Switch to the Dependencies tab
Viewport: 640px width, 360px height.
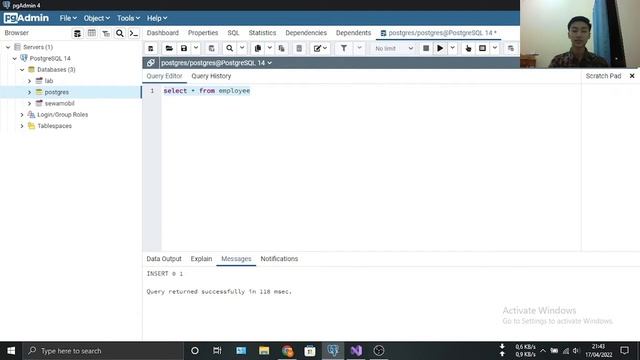(306, 33)
